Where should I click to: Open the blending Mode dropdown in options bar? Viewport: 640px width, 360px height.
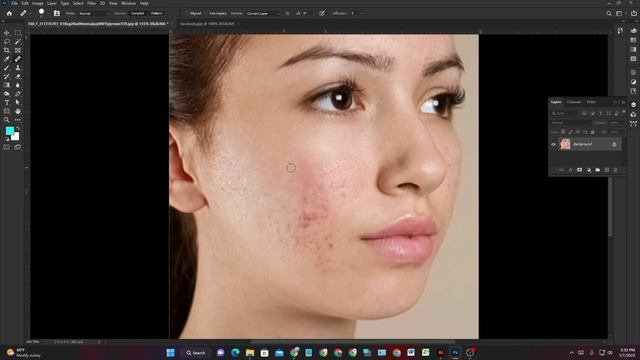point(93,13)
